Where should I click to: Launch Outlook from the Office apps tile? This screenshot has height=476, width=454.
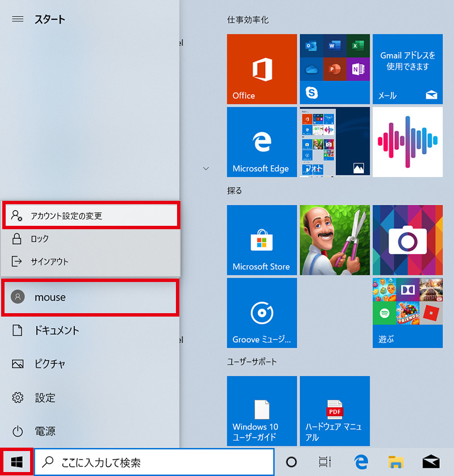pos(311,46)
